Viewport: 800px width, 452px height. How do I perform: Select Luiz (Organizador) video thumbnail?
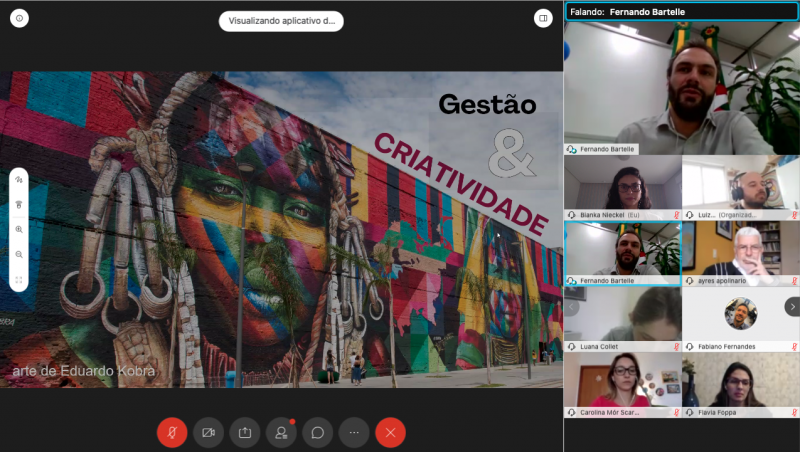coord(741,188)
